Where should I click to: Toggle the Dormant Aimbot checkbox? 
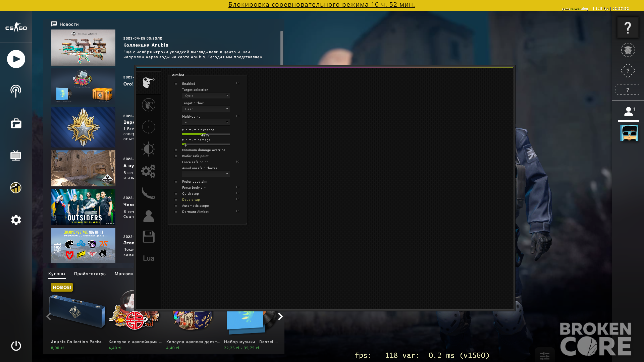(x=176, y=212)
